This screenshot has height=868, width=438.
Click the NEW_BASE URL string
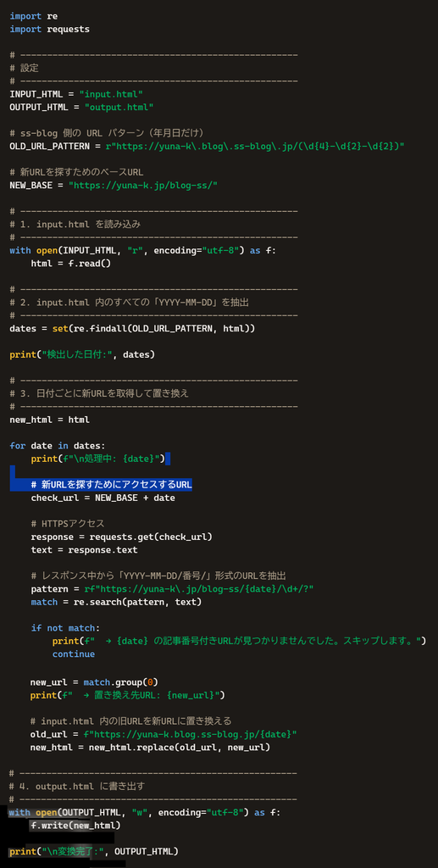point(143,185)
